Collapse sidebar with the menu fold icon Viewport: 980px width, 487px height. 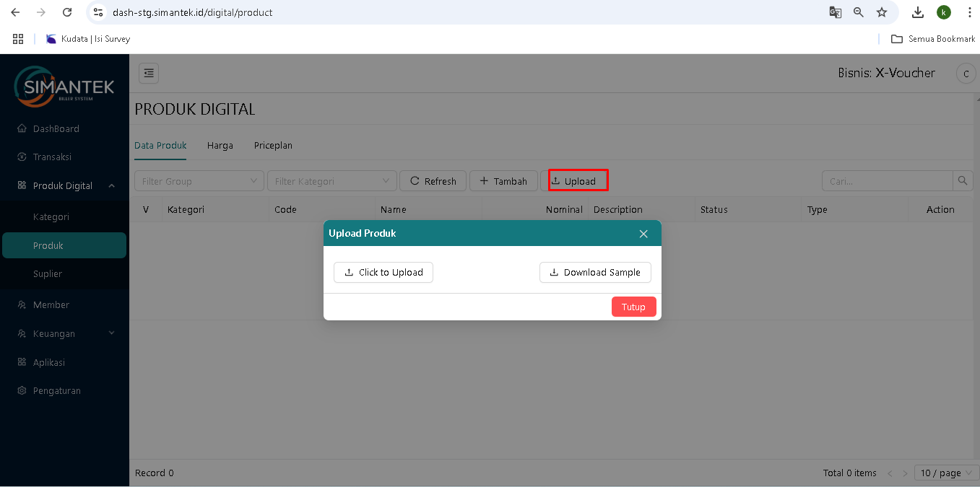point(149,73)
